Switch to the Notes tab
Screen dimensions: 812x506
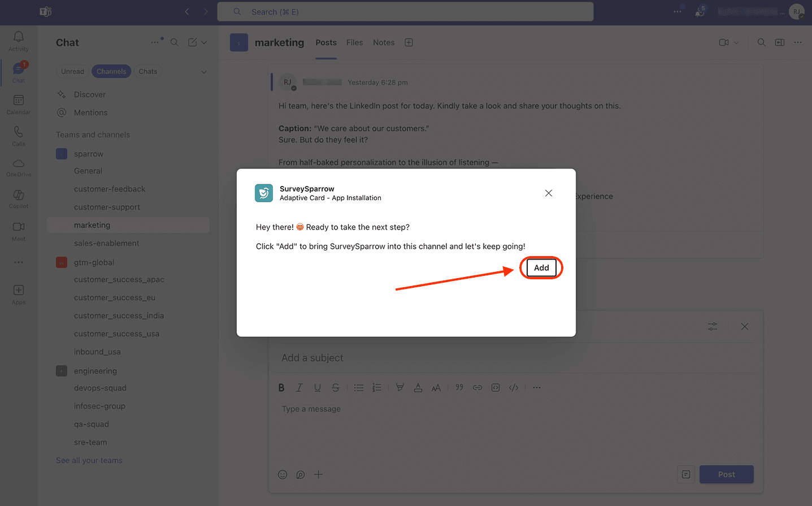point(384,43)
